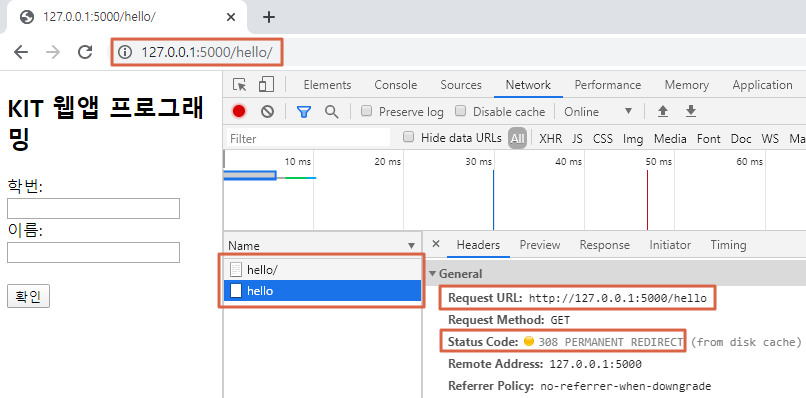806x398 pixels.
Task: Close the request details pane
Action: tap(436, 244)
